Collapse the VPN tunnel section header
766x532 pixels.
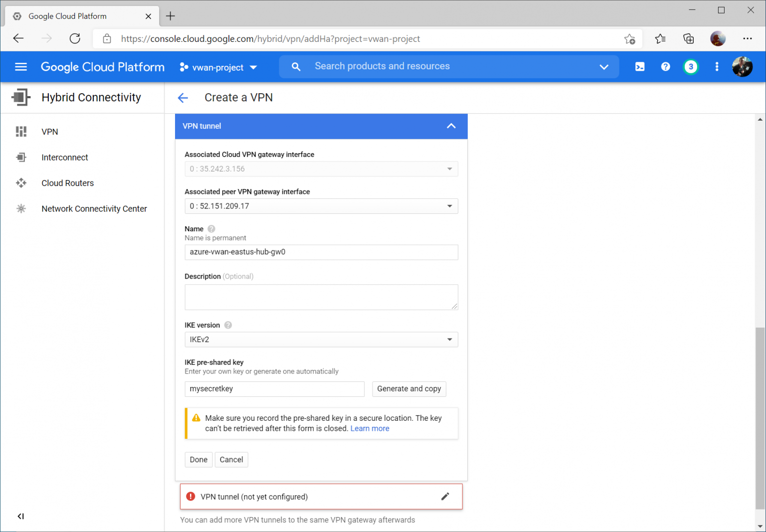click(451, 126)
